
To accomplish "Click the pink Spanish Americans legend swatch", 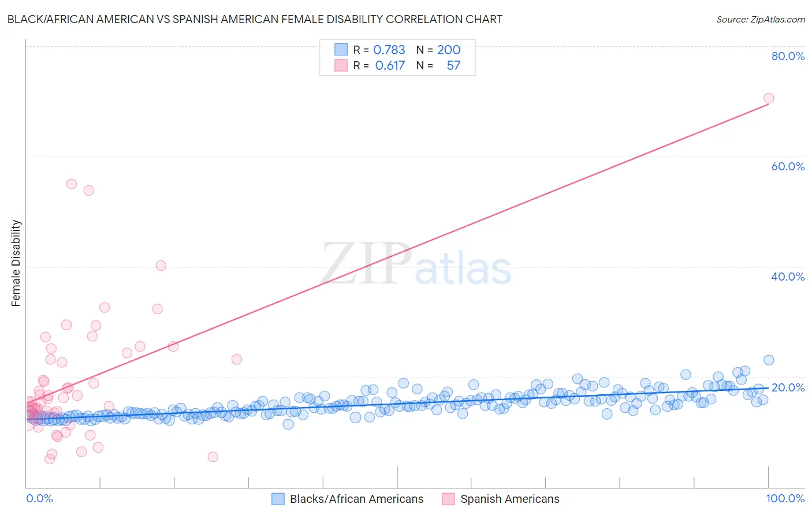I will (x=448, y=499).
